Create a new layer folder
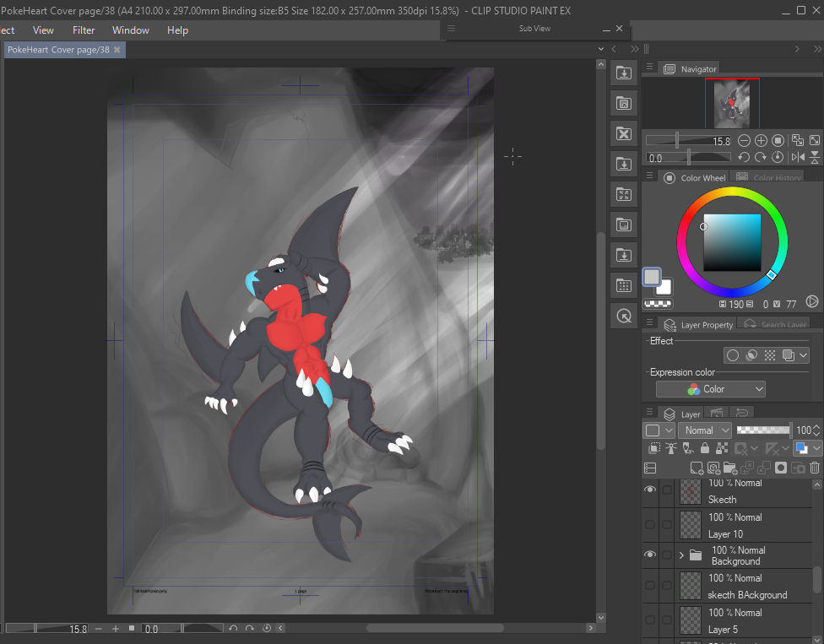Viewport: 824px width, 644px height. click(x=729, y=468)
